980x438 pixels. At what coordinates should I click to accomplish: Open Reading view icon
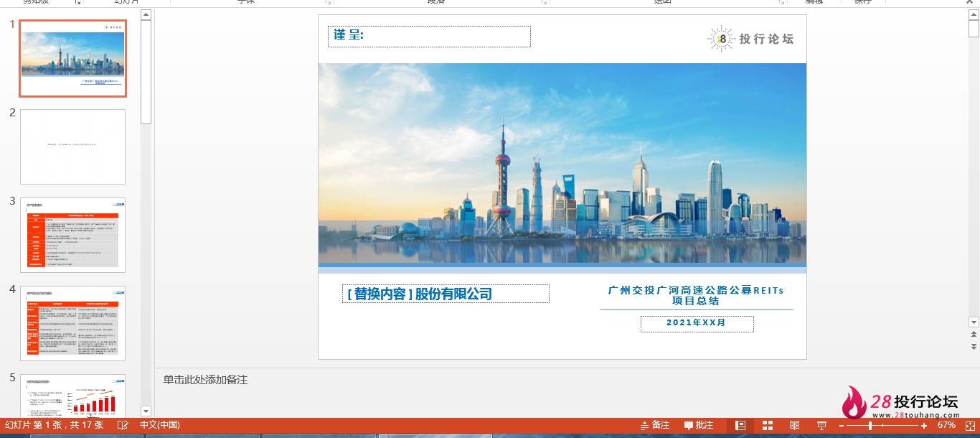point(795,425)
